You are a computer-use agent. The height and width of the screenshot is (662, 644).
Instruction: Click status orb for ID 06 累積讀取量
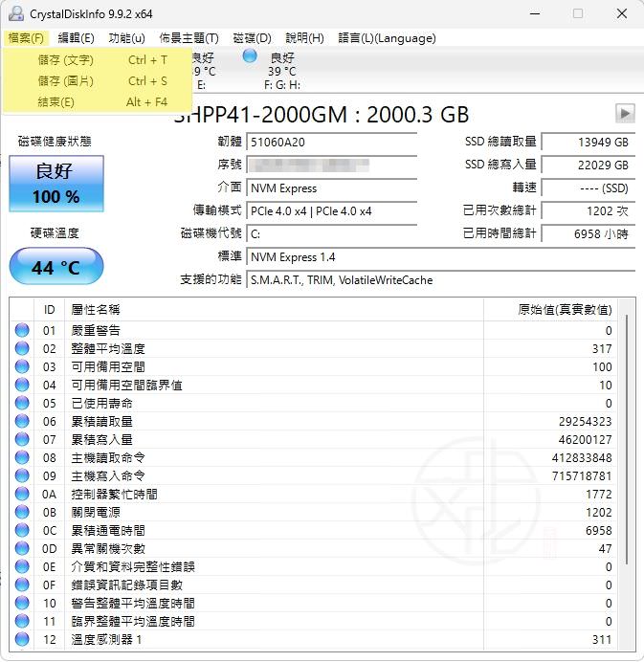pos(22,421)
